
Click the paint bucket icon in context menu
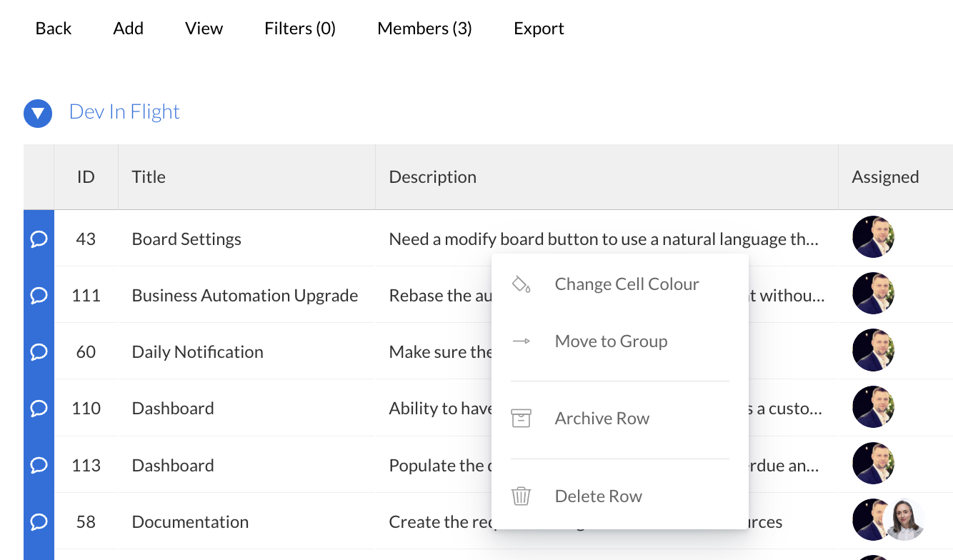[x=522, y=284]
